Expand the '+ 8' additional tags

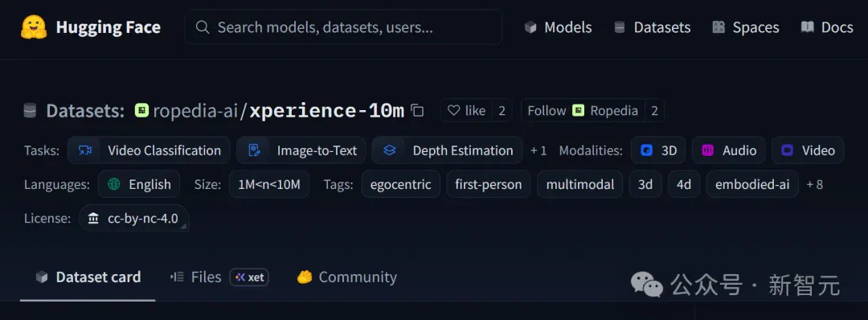(814, 184)
